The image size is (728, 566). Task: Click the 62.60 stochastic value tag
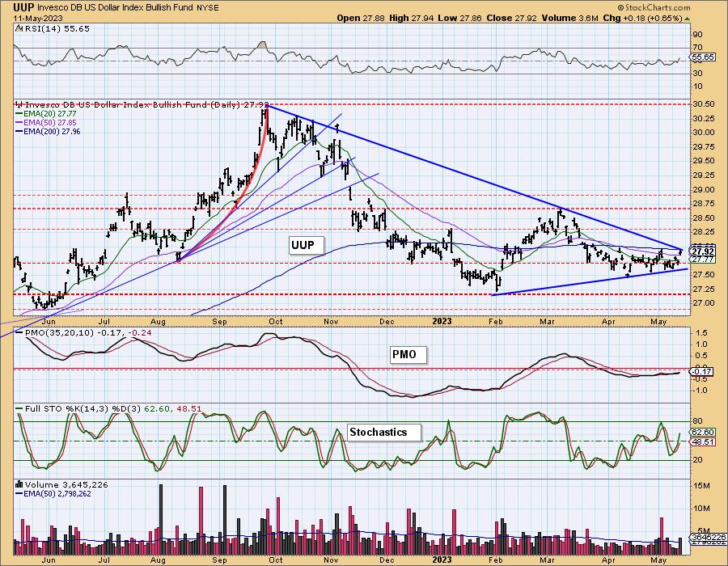coord(703,432)
